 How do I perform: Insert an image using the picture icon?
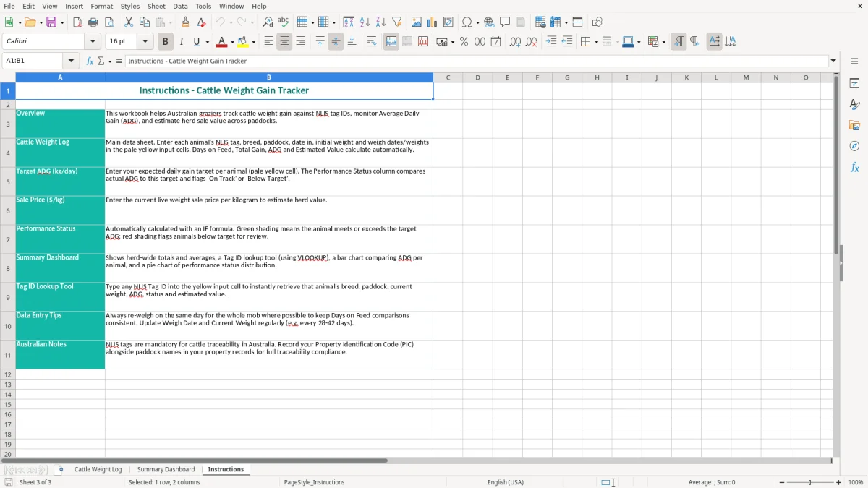[417, 22]
